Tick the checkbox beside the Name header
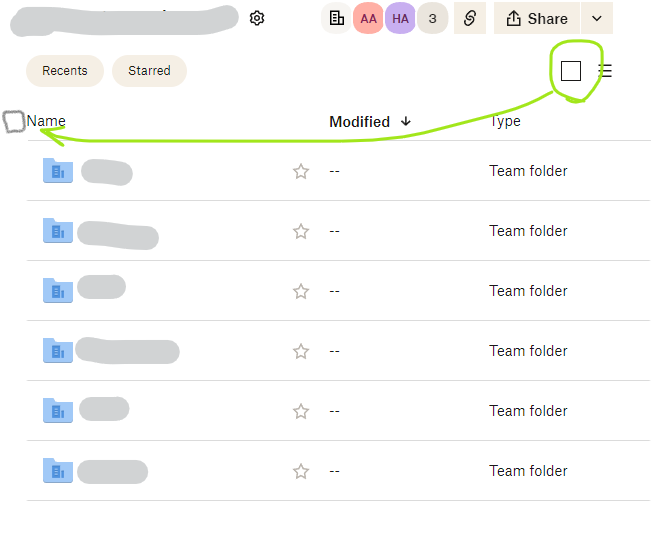Screen dimensions: 652x552 coord(14,122)
